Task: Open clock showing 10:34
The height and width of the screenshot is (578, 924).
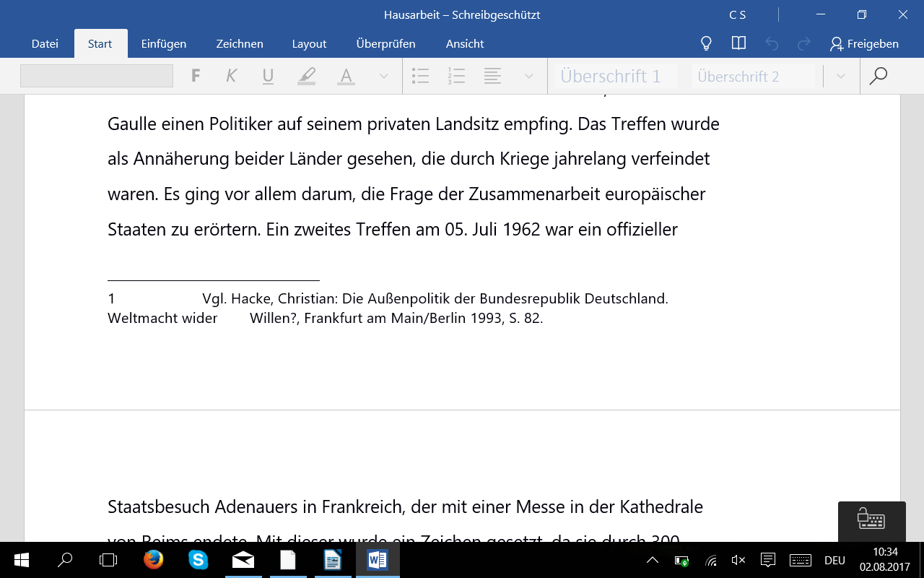Action: click(884, 560)
